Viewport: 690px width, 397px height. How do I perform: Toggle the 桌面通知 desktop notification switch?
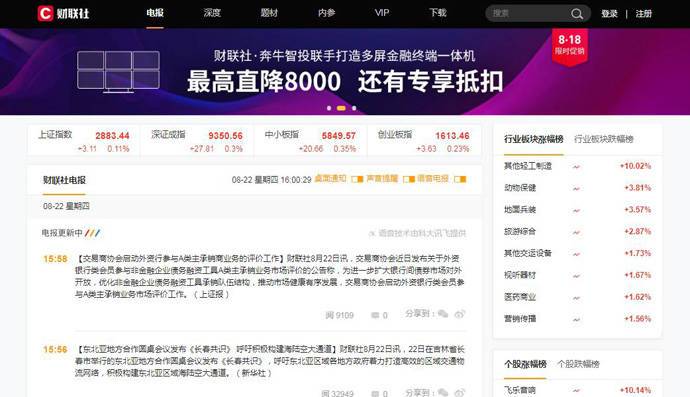coord(357,179)
